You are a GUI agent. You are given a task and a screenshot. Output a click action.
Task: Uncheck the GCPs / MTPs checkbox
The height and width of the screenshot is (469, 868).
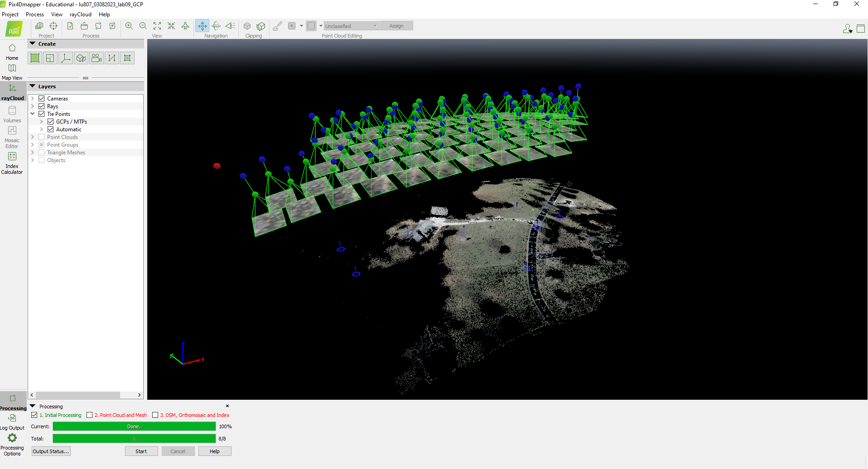pos(51,122)
